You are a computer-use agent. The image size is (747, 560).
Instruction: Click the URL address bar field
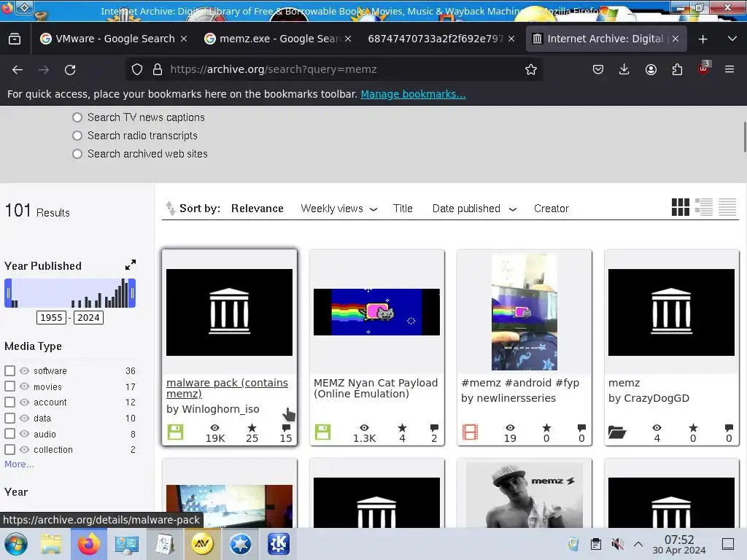pyautogui.click(x=333, y=69)
